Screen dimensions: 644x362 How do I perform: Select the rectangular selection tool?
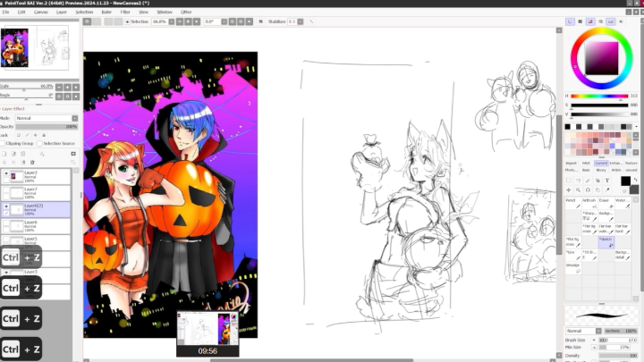[x=569, y=181]
